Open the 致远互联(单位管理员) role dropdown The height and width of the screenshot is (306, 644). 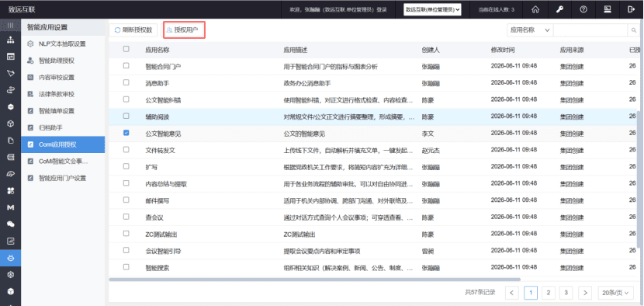[432, 9]
